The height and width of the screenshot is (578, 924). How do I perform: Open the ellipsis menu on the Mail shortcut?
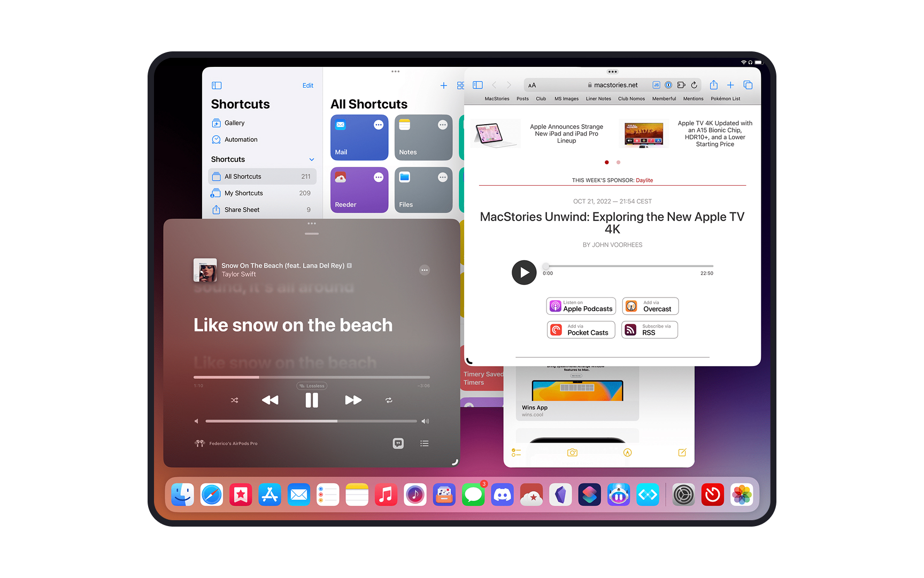click(379, 124)
